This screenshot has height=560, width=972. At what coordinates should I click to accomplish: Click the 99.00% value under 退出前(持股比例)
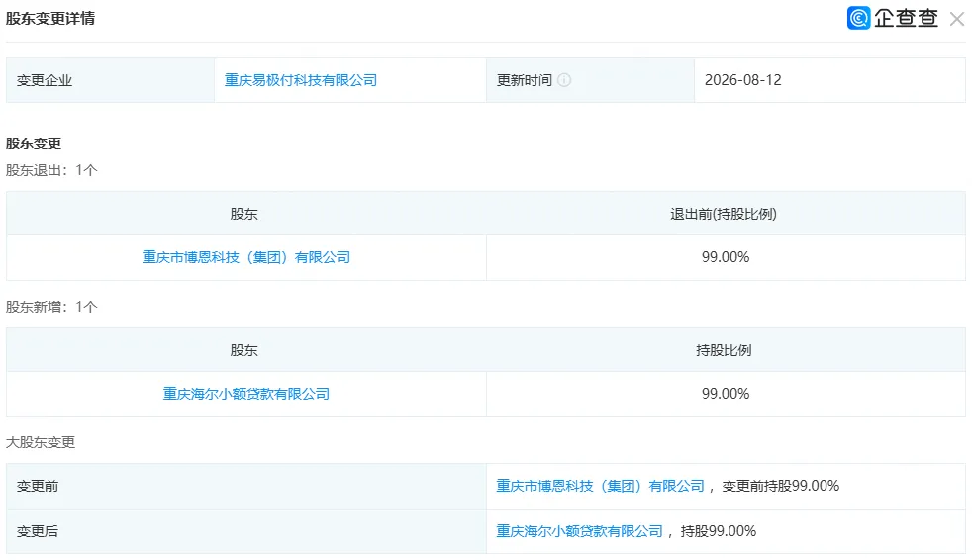(726, 257)
